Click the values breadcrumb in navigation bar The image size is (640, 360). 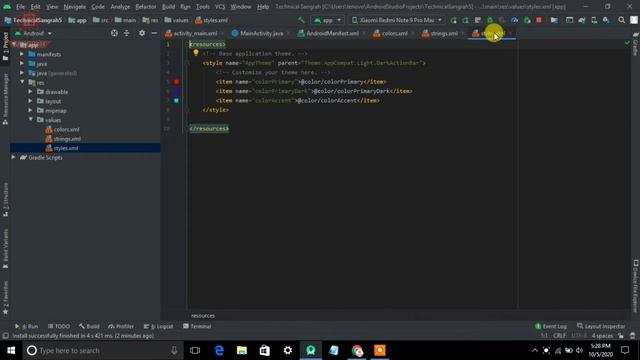[x=176, y=20]
